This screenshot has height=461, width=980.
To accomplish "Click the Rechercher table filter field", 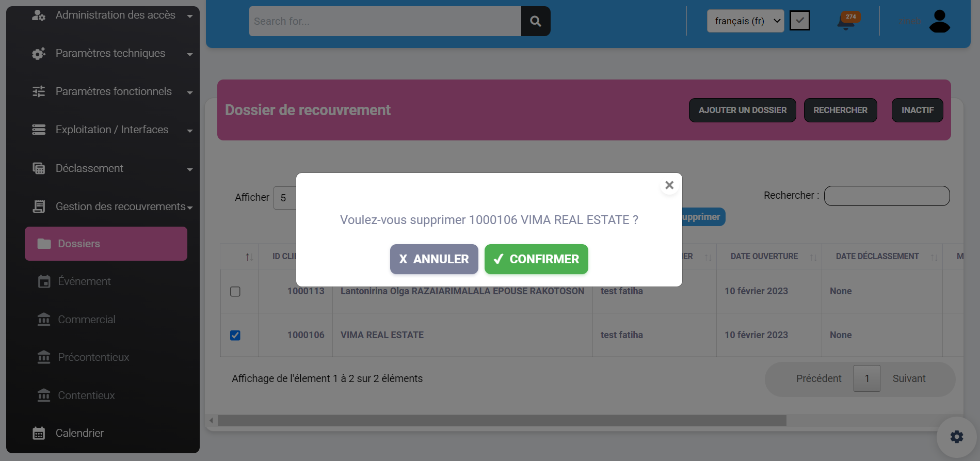I will (886, 196).
